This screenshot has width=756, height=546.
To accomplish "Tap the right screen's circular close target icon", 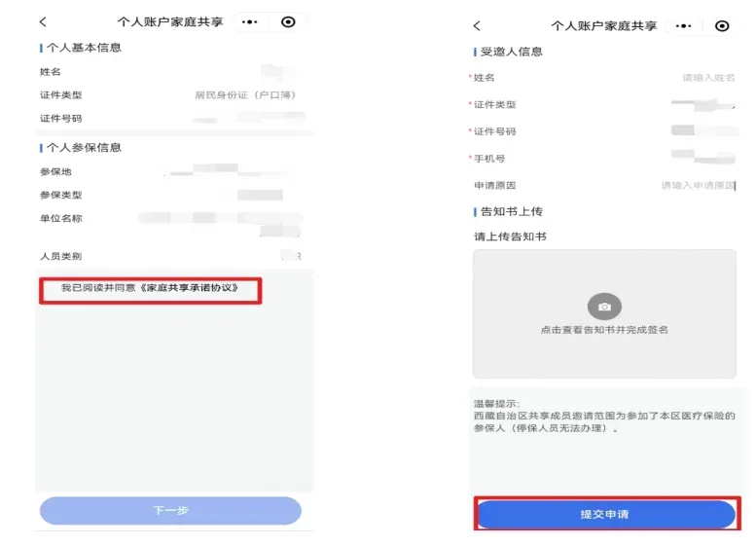I will coord(722,26).
